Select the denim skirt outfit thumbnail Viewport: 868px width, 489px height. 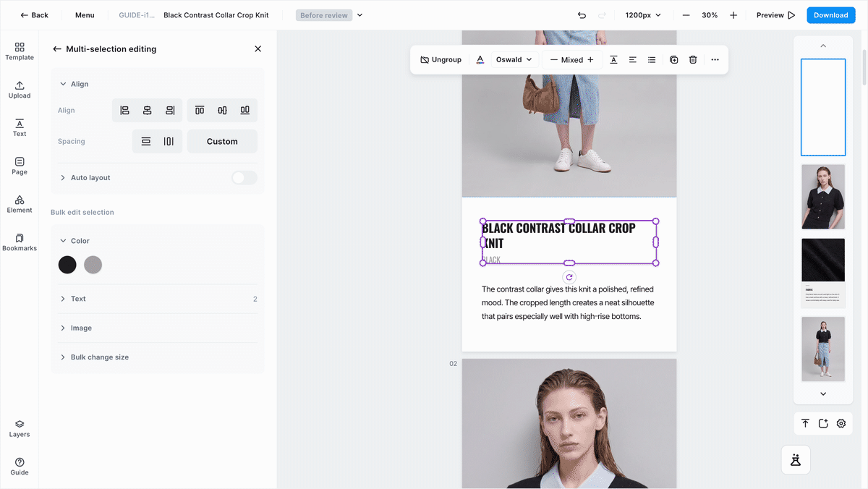click(x=823, y=349)
